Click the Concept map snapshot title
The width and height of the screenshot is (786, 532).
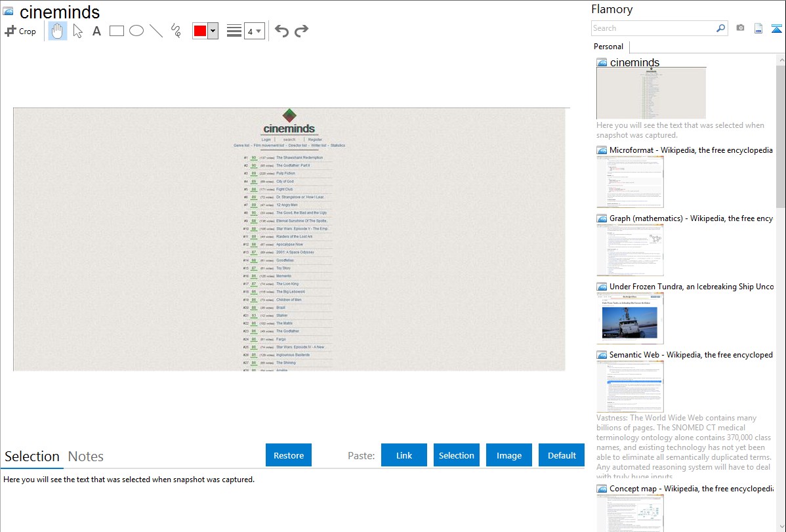692,489
